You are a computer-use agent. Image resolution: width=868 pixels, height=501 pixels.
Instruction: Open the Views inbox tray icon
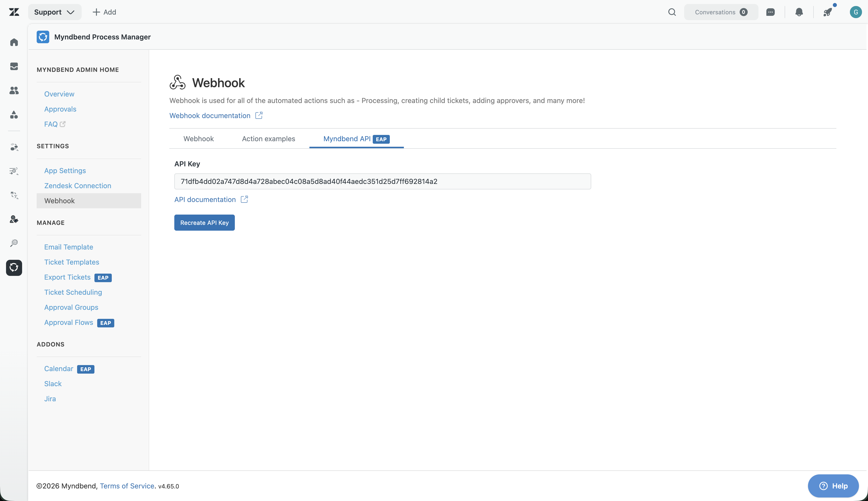coord(14,66)
